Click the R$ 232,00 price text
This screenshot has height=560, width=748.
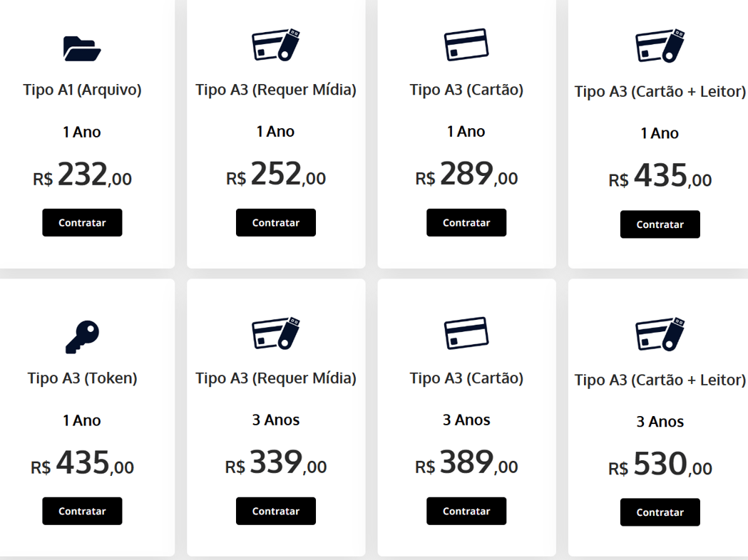pyautogui.click(x=82, y=175)
